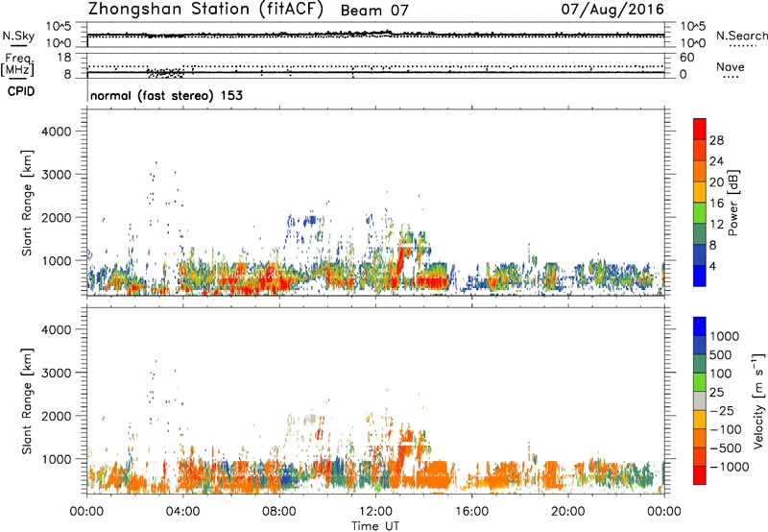This screenshot has width=768, height=532.
Task: Select the 4000 km tick in power panel
Action: [57, 132]
